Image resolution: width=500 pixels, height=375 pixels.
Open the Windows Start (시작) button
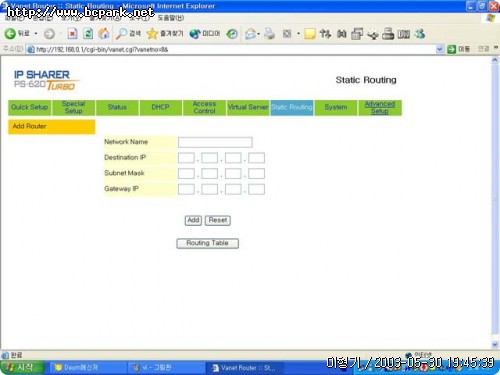click(22, 368)
